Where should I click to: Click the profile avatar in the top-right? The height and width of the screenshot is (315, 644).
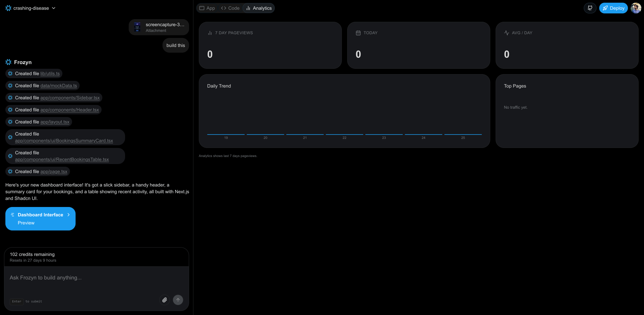636,8
